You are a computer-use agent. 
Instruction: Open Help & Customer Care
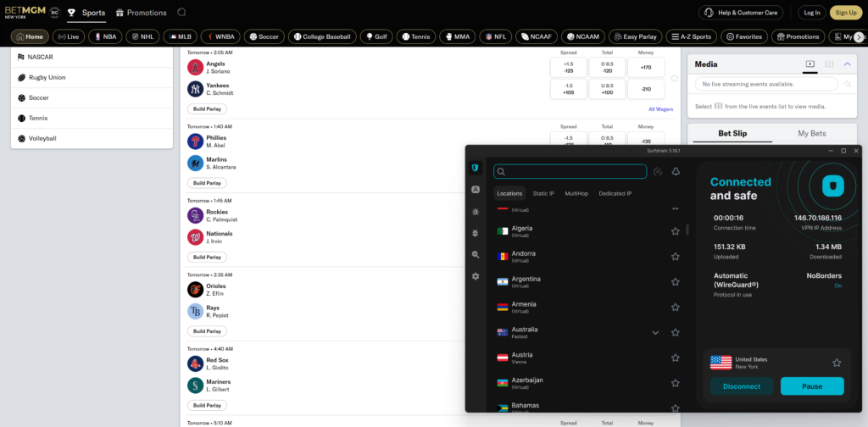point(741,13)
